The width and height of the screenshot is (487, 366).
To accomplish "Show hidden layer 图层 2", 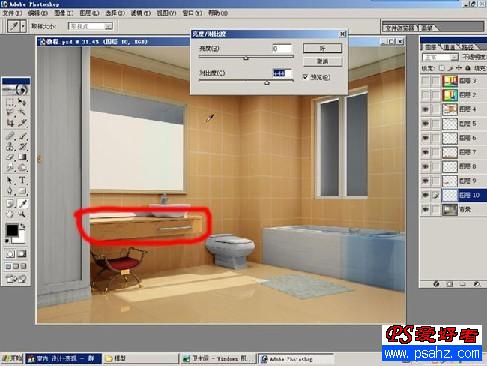I will (425, 95).
